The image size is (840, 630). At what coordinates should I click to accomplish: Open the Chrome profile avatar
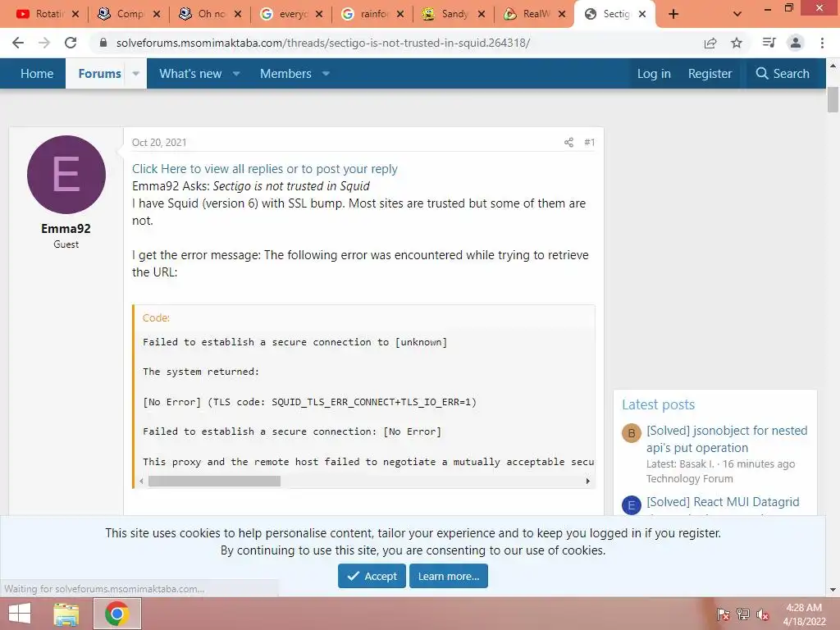796,43
